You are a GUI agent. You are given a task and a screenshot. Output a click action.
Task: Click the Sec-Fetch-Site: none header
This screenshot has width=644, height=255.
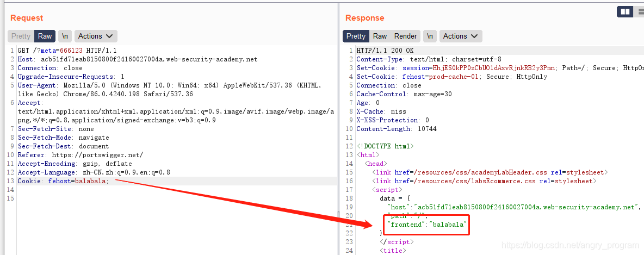click(x=56, y=129)
